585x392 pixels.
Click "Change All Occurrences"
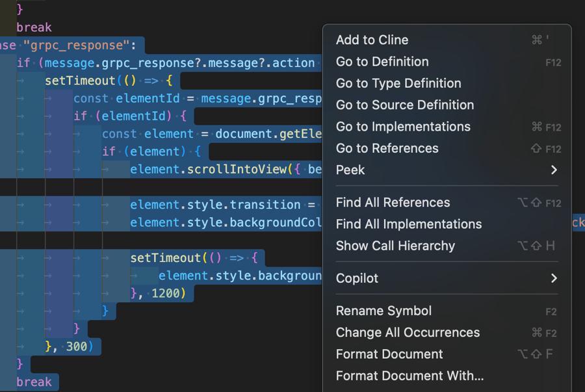pos(408,332)
